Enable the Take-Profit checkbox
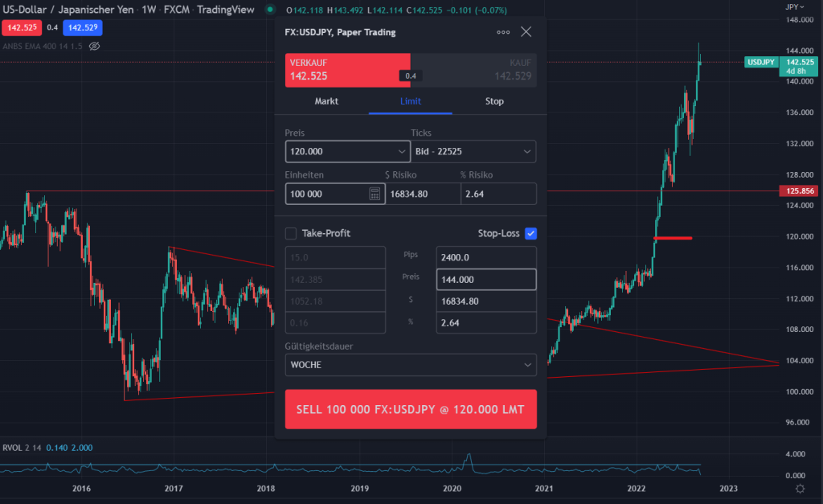 (291, 233)
